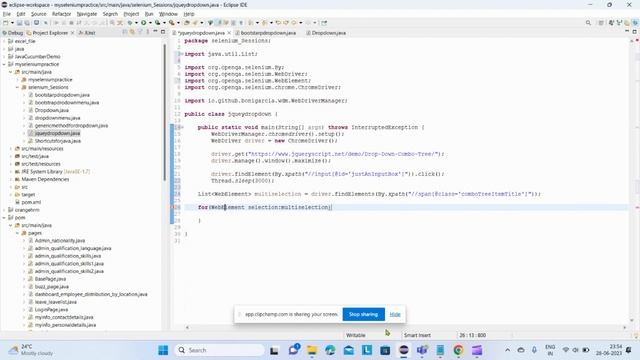
Task: Open the Source menu
Action: (x=38, y=14)
